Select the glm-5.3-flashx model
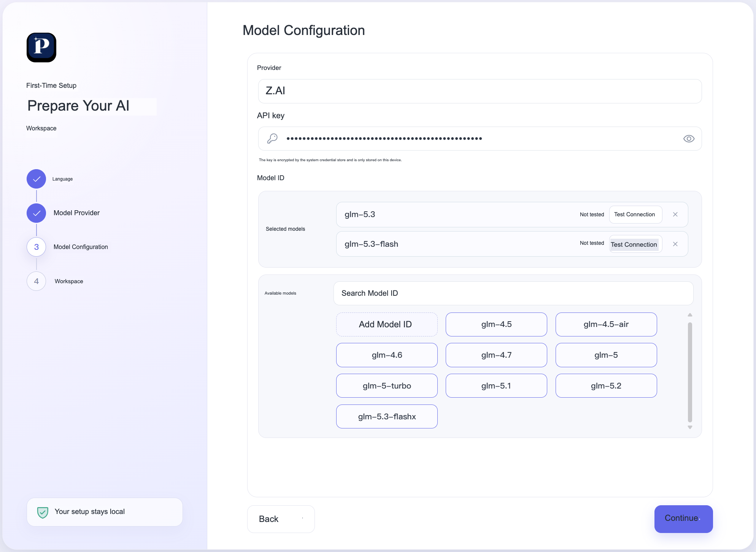Image resolution: width=756 pixels, height=552 pixels. click(x=387, y=417)
